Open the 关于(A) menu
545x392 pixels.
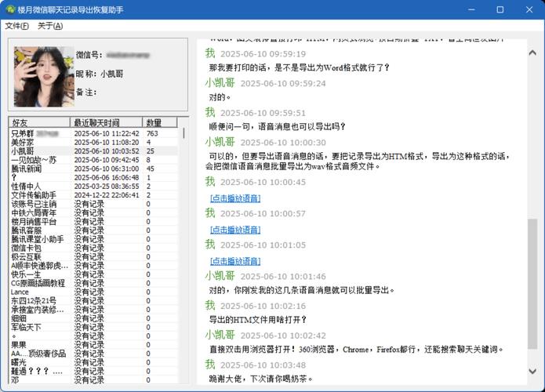click(x=50, y=26)
